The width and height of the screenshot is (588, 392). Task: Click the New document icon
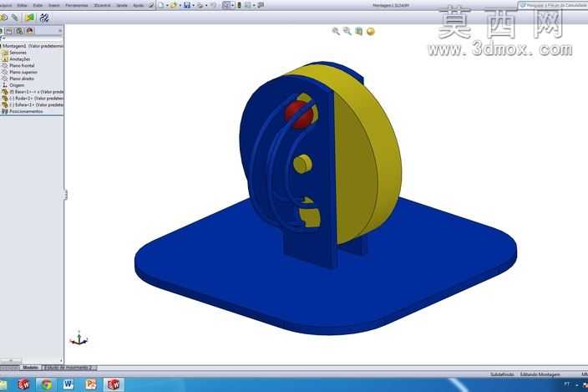click(x=161, y=5)
